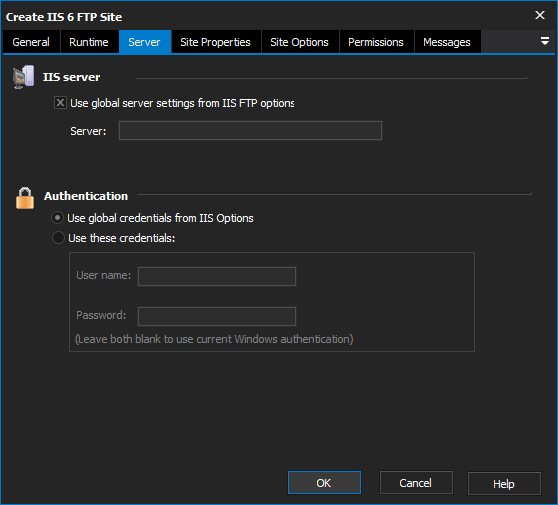Open the Site Properties tab

coord(216,42)
